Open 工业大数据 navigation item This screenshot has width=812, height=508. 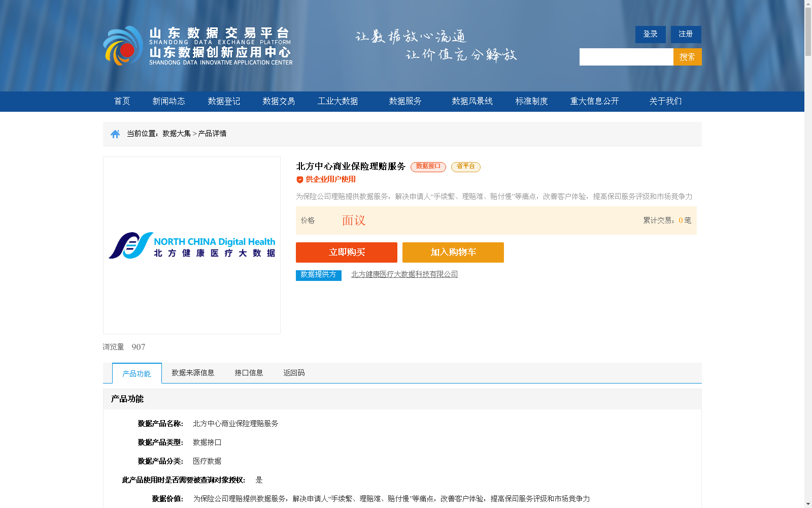click(338, 101)
